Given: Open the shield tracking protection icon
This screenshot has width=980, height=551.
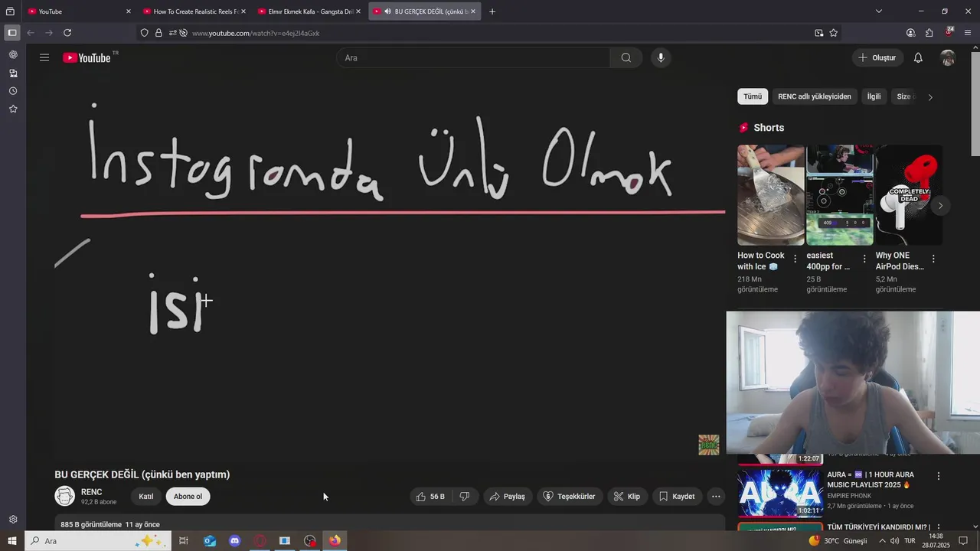Looking at the screenshot, I should pos(145,33).
